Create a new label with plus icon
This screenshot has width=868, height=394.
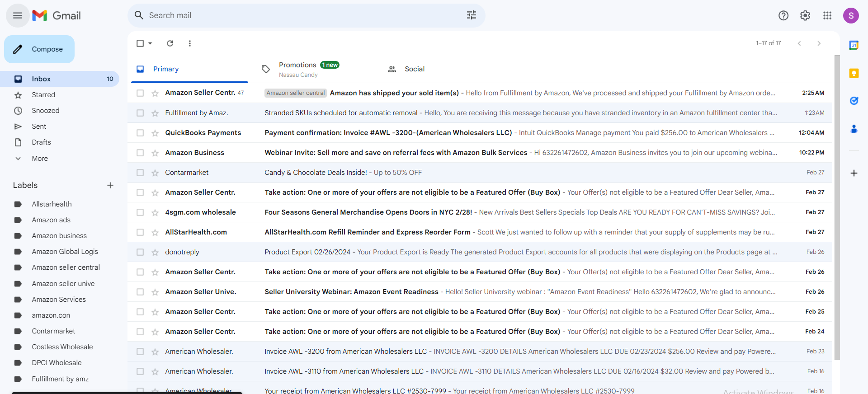click(x=110, y=185)
